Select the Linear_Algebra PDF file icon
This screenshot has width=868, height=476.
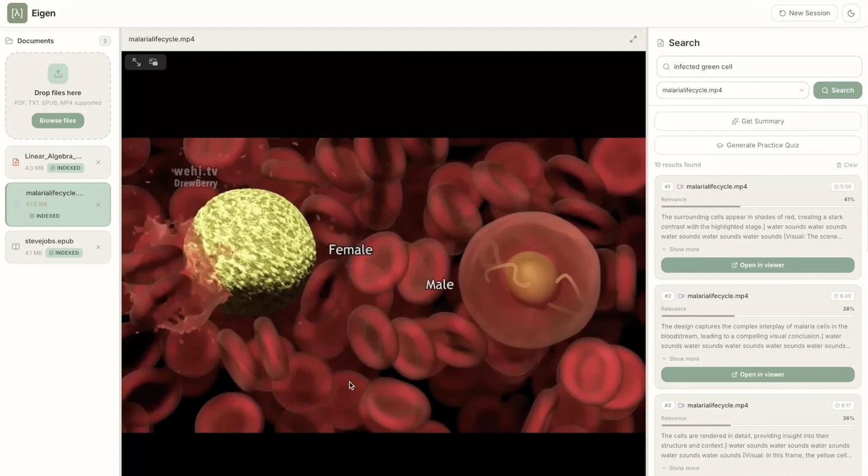pos(16,162)
